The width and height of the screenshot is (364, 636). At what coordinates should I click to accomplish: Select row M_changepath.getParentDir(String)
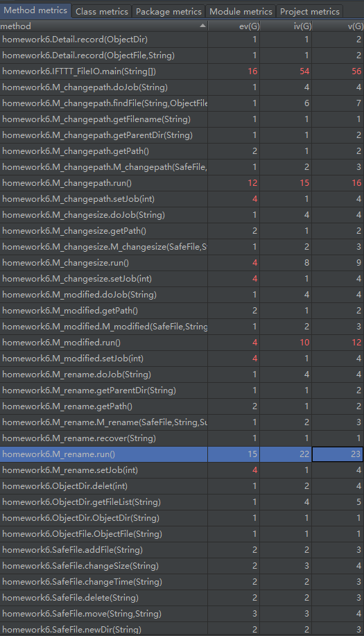click(x=182, y=135)
